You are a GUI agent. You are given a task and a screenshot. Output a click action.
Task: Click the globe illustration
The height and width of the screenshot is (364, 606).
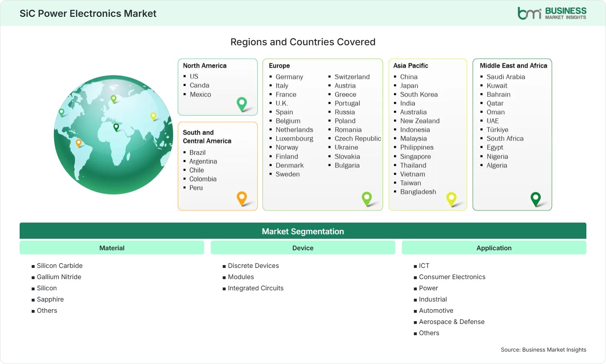113,135
